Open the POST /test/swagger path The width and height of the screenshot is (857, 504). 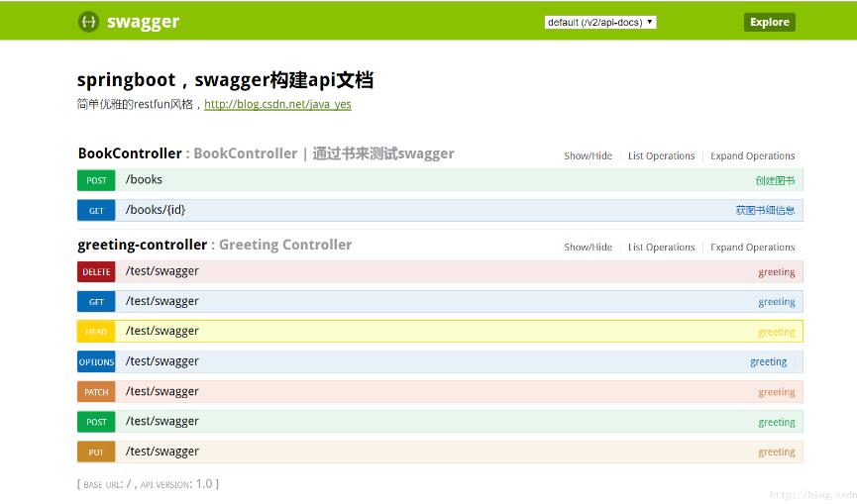click(x=161, y=422)
